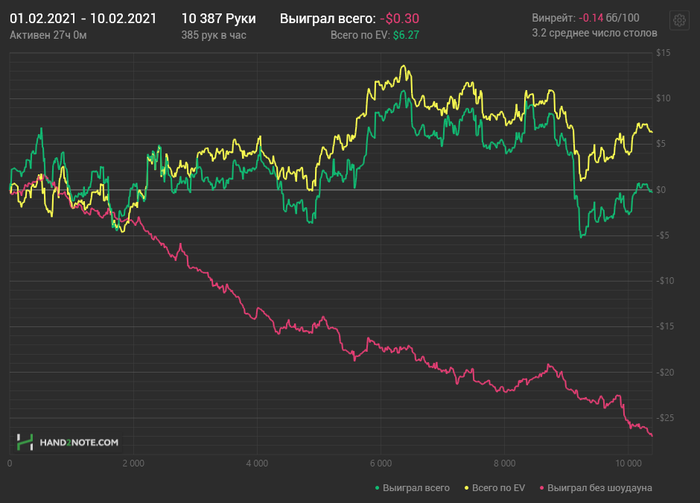Click the '10 387 Руки' hands count

(218, 18)
